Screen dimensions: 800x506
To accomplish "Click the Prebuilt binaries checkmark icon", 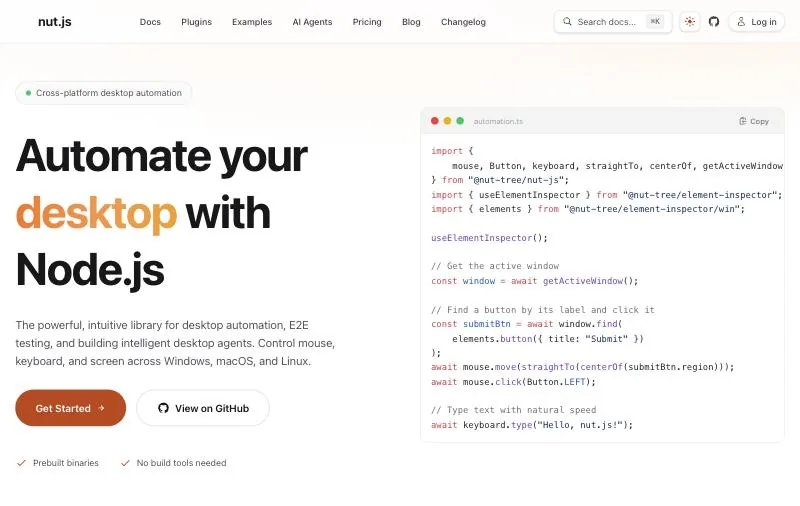I will 21,463.
